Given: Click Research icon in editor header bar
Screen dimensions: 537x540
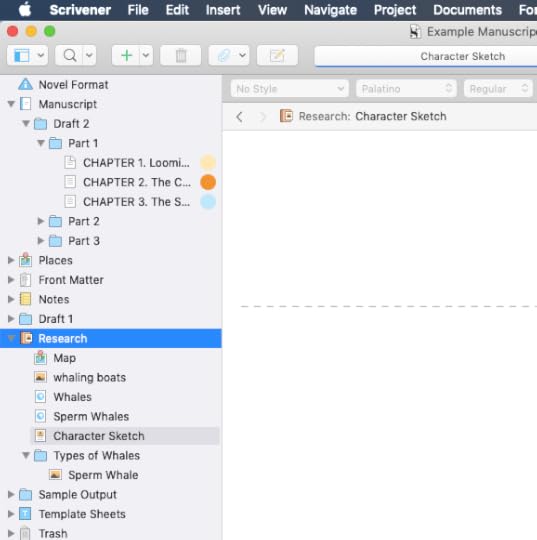Looking at the screenshot, I should (x=286, y=116).
